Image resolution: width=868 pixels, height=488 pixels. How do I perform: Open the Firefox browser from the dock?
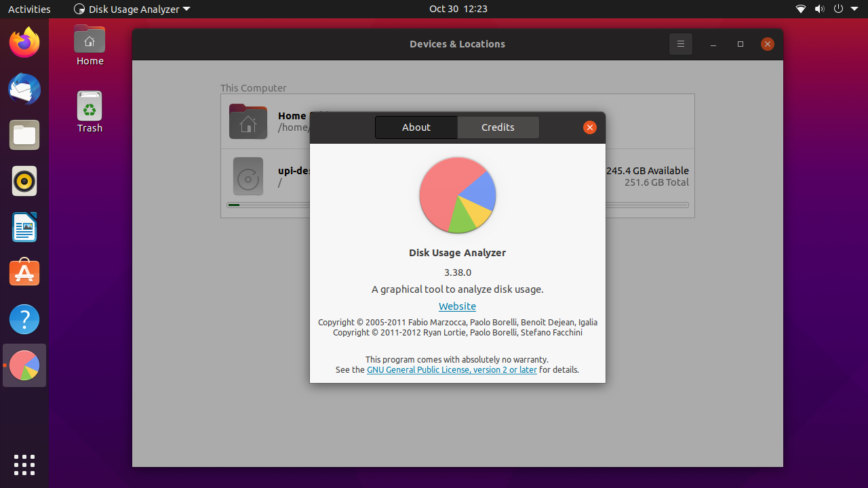(24, 42)
